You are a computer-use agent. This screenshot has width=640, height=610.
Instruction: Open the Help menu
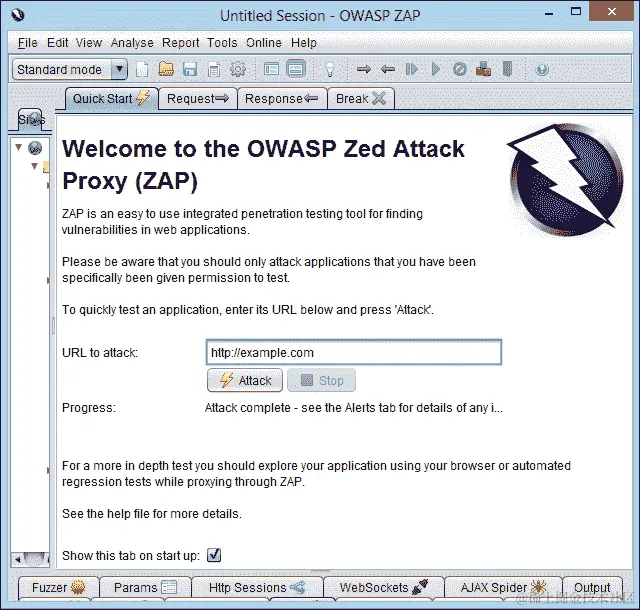click(x=304, y=43)
